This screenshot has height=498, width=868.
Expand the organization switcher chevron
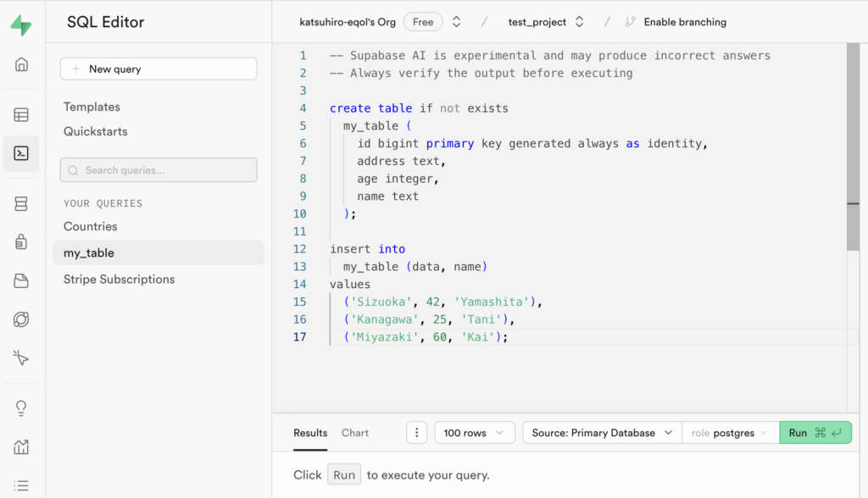pos(456,22)
